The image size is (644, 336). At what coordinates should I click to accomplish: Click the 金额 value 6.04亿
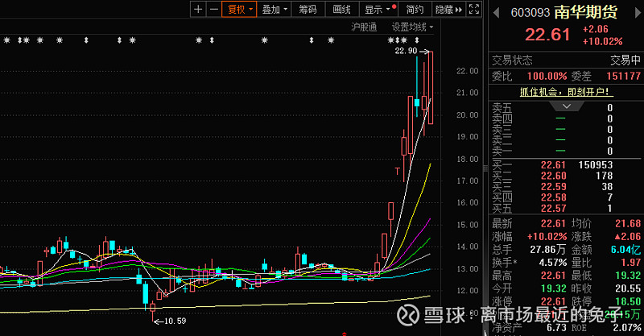coord(626,249)
